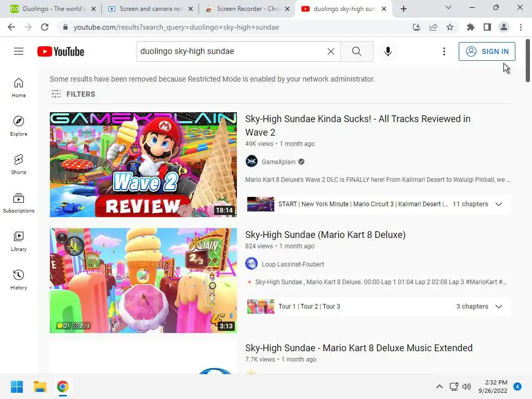Bookmark this page with the star
This screenshot has width=532, height=399.
point(450,27)
